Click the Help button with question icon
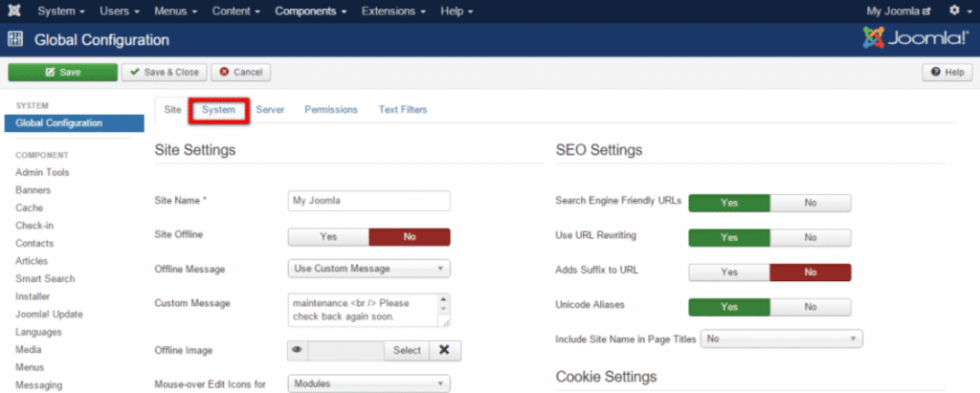980x393 pixels. coord(947,73)
